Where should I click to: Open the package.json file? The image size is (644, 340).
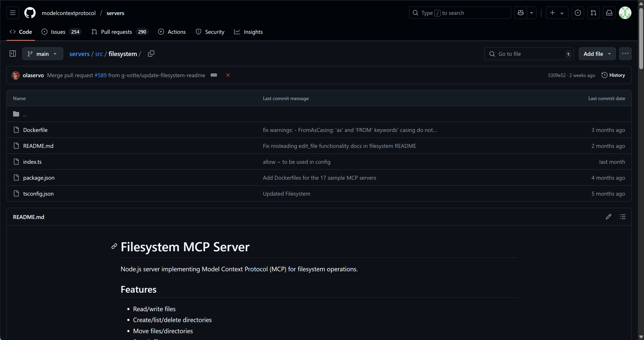click(39, 178)
